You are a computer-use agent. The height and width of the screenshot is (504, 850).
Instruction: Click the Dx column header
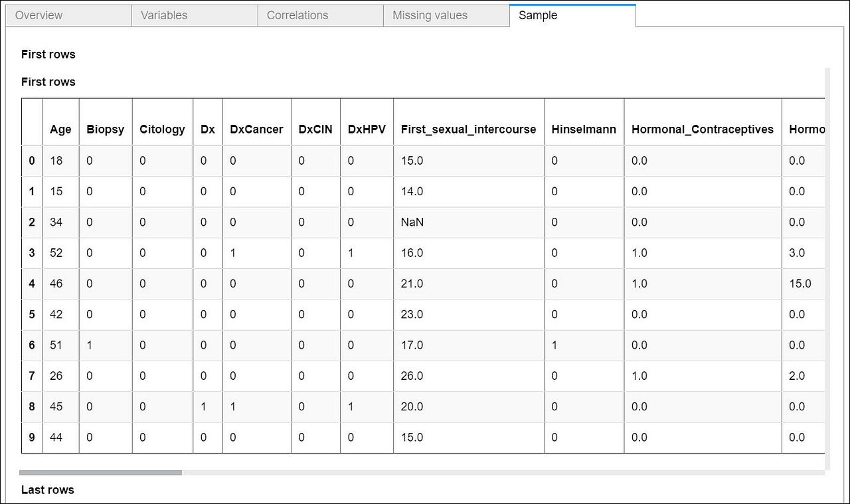point(207,129)
